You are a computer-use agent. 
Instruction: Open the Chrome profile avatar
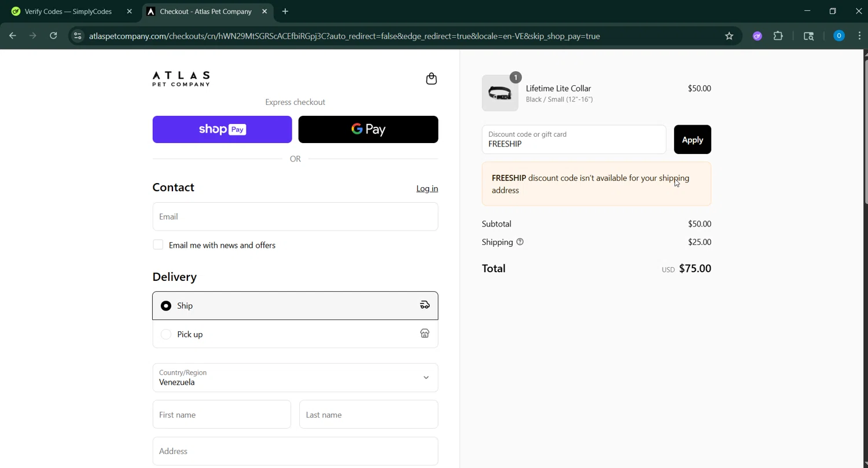pos(839,36)
